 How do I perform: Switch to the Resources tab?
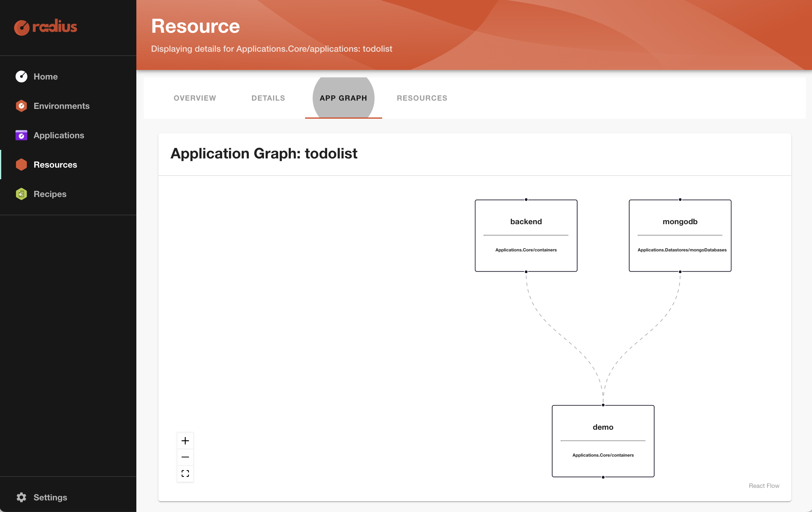(x=422, y=98)
